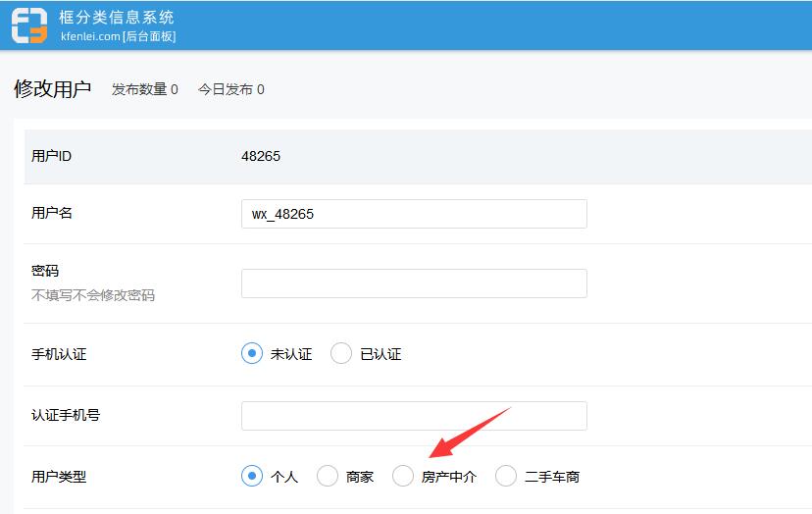Click the user ID value 48265
Screen dimensions: 812x514
[x=261, y=156]
